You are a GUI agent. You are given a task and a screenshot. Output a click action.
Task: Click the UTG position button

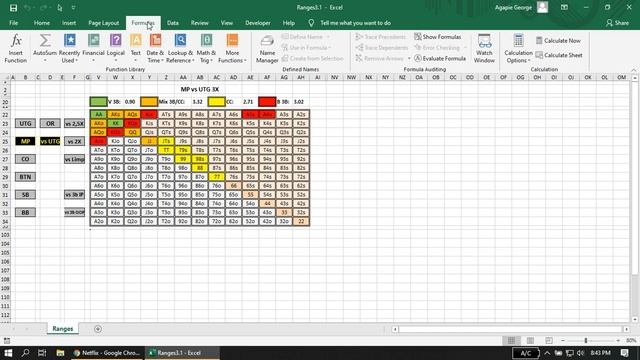[x=25, y=123]
